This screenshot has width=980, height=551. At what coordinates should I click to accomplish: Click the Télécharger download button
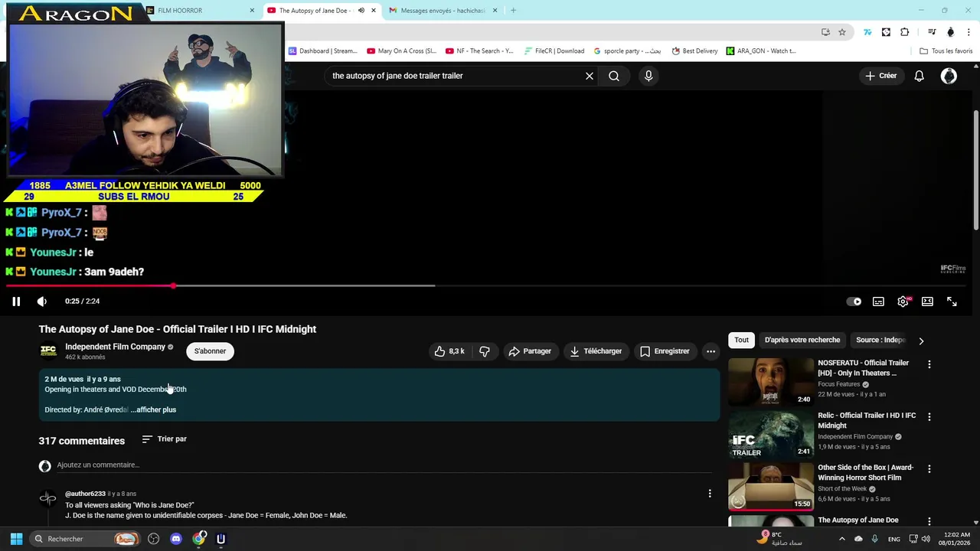coord(596,351)
